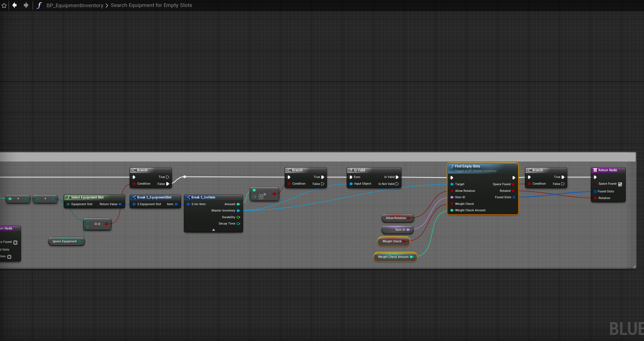The width and height of the screenshot is (644, 341).
Task: Click the Is Valid node question mark icon
Action: tap(351, 170)
